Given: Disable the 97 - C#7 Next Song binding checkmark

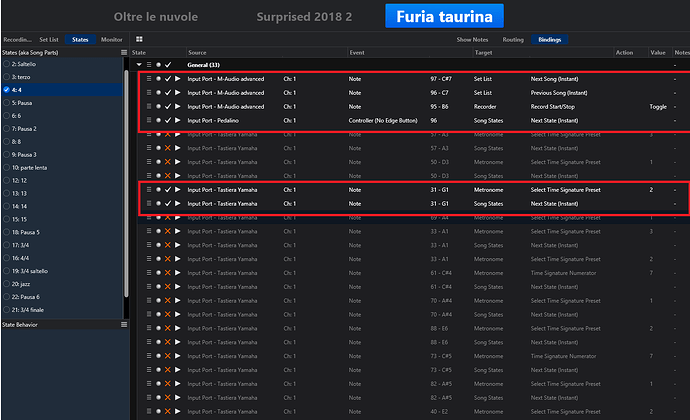Looking at the screenshot, I should point(168,79).
